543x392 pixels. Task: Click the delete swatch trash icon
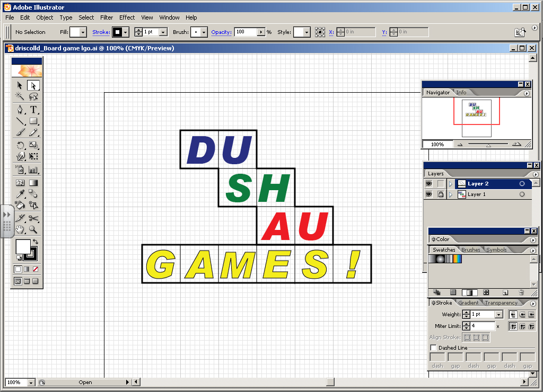521,292
